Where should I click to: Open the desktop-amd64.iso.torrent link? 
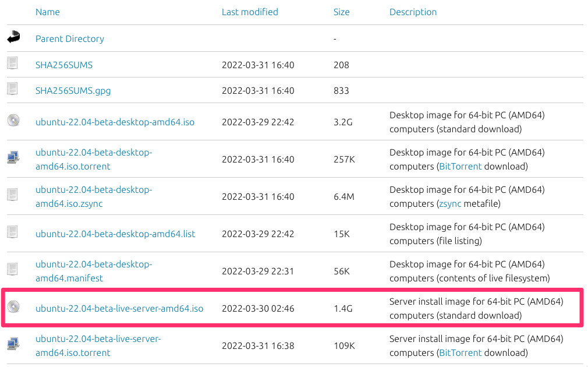pos(94,159)
